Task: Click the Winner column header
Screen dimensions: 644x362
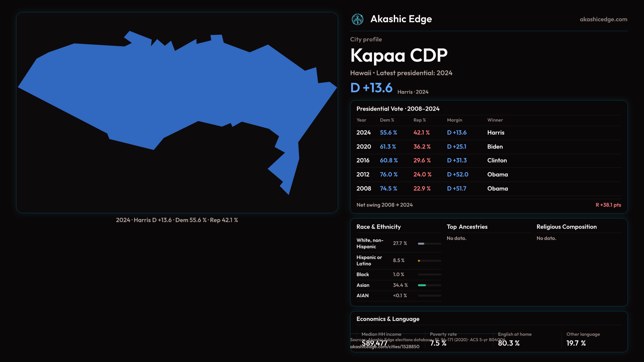Action: pos(495,120)
